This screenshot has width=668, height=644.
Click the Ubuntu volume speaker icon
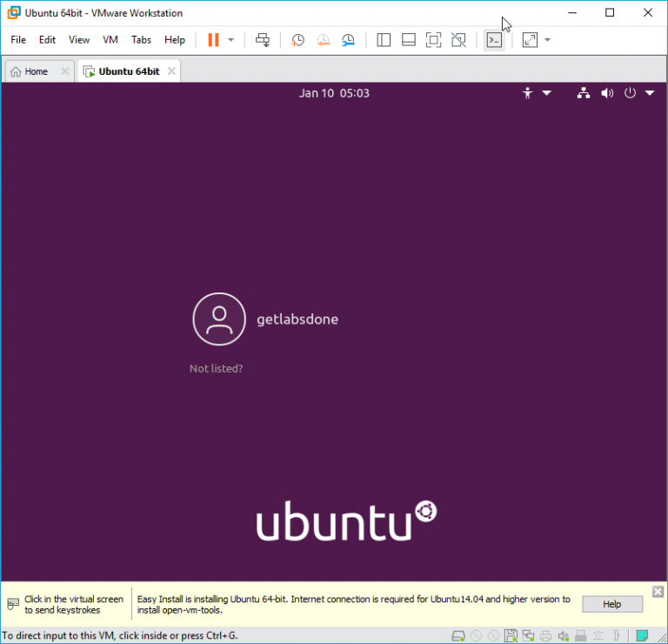pos(607,93)
